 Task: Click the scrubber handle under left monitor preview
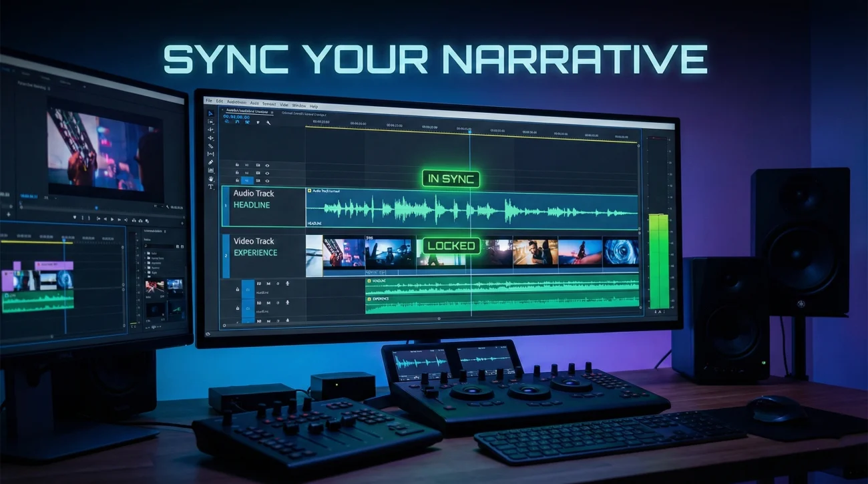tap(96, 208)
